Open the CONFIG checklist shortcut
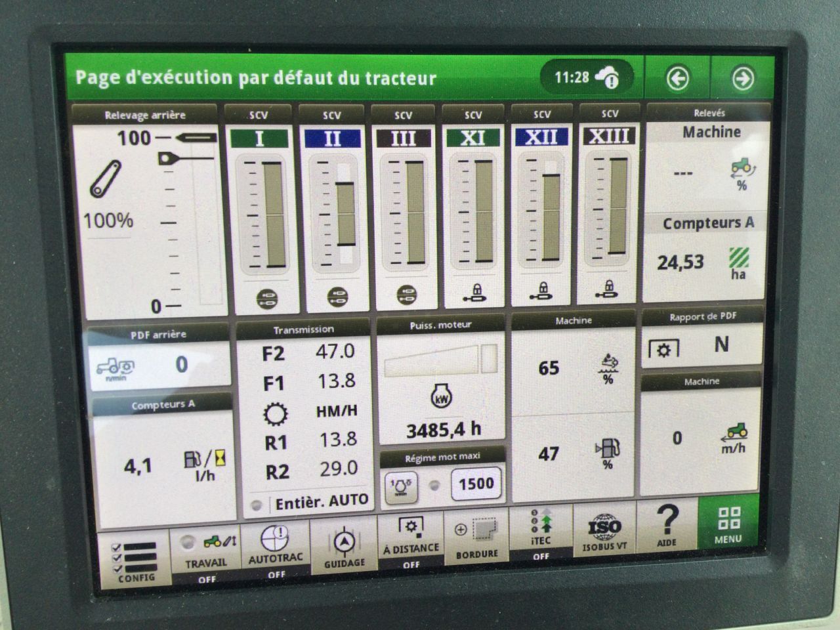Viewport: 840px width, 630px height. pyautogui.click(x=136, y=560)
